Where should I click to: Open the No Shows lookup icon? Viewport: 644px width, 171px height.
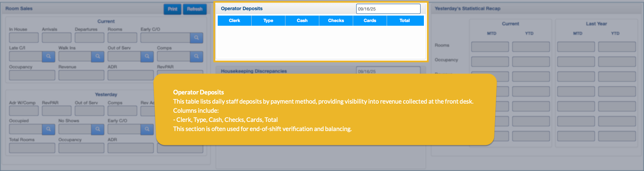pos(98,129)
